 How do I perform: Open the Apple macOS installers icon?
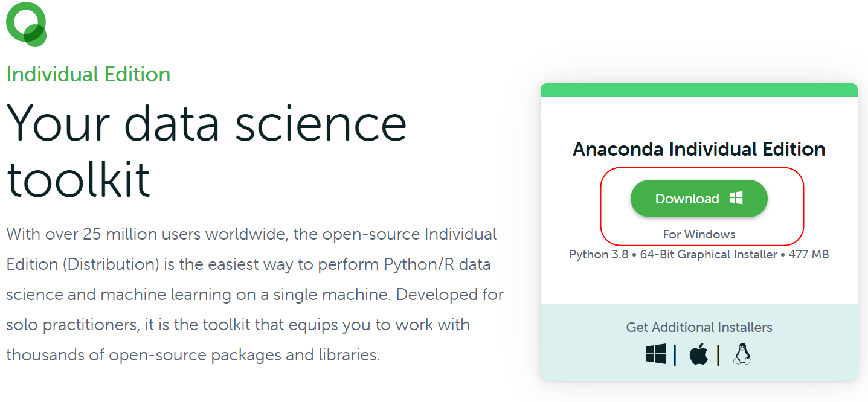pyautogui.click(x=699, y=354)
